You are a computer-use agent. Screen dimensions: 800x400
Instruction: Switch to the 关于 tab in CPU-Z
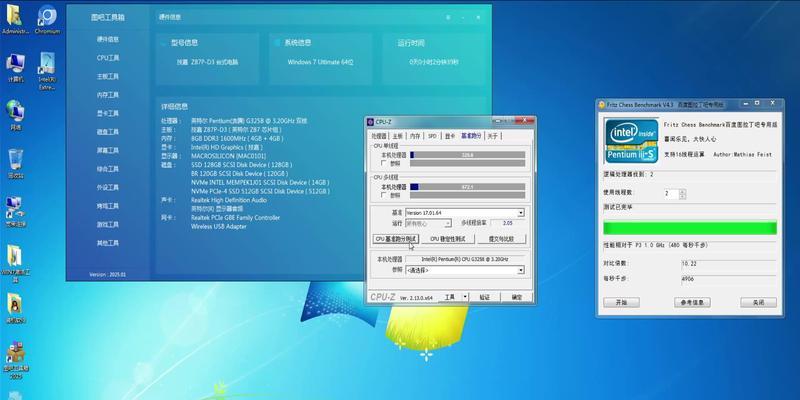click(492, 136)
